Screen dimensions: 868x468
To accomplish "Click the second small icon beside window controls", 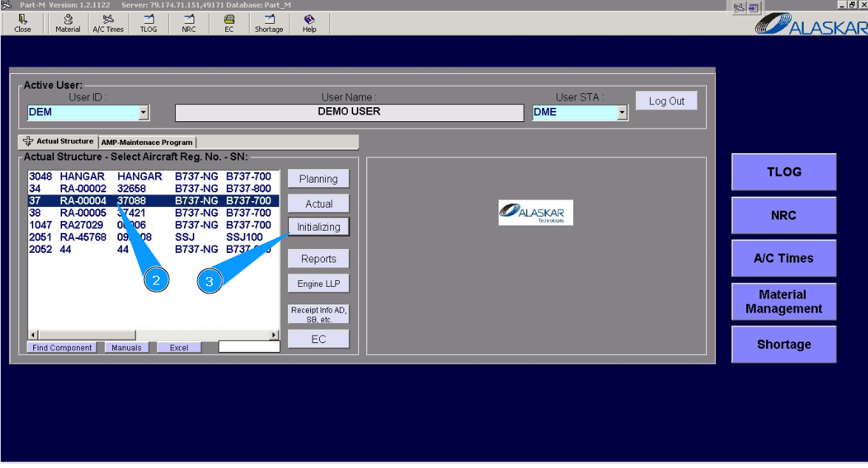I will point(753,7).
